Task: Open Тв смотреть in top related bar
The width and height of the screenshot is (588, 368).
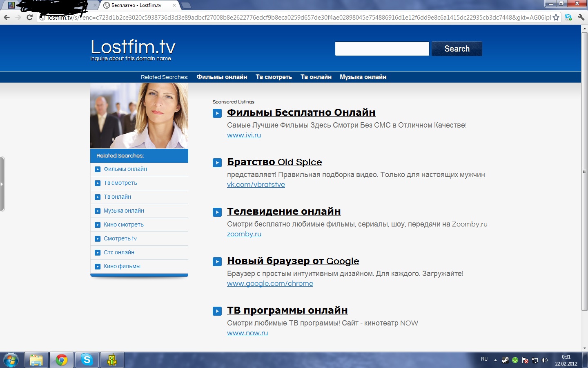Action: [274, 77]
